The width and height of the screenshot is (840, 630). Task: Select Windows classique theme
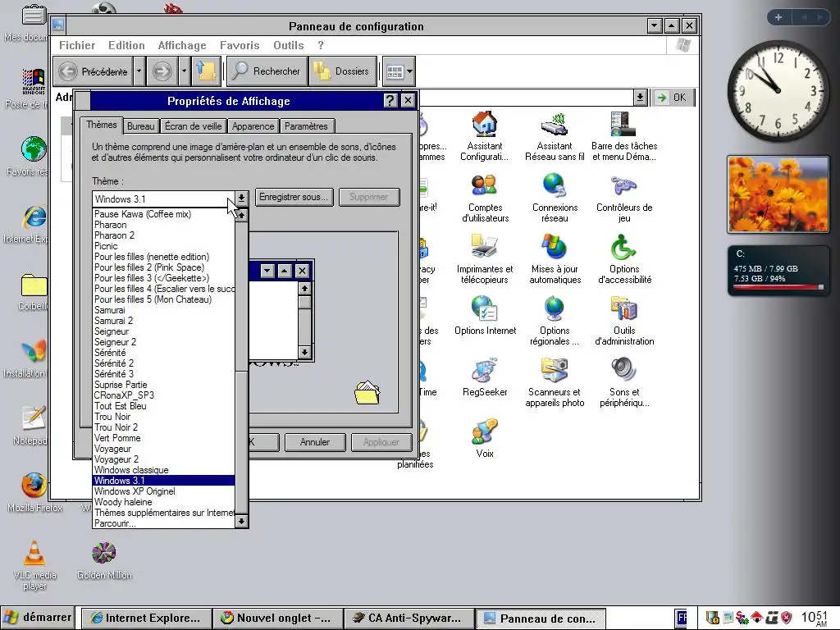coord(163,470)
